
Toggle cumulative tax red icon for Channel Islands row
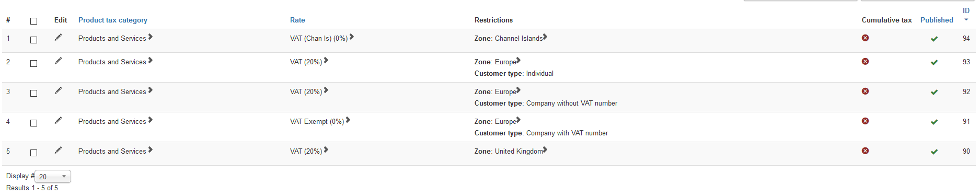pyautogui.click(x=866, y=38)
